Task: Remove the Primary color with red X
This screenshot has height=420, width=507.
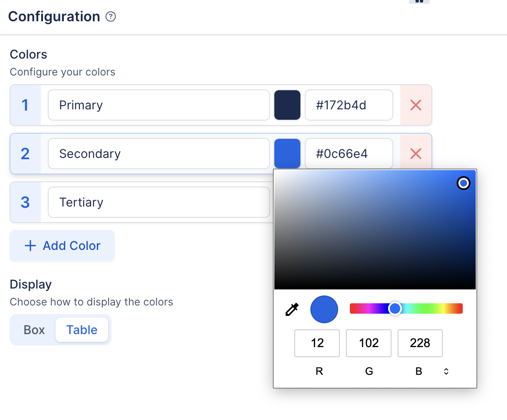Action: click(x=415, y=105)
